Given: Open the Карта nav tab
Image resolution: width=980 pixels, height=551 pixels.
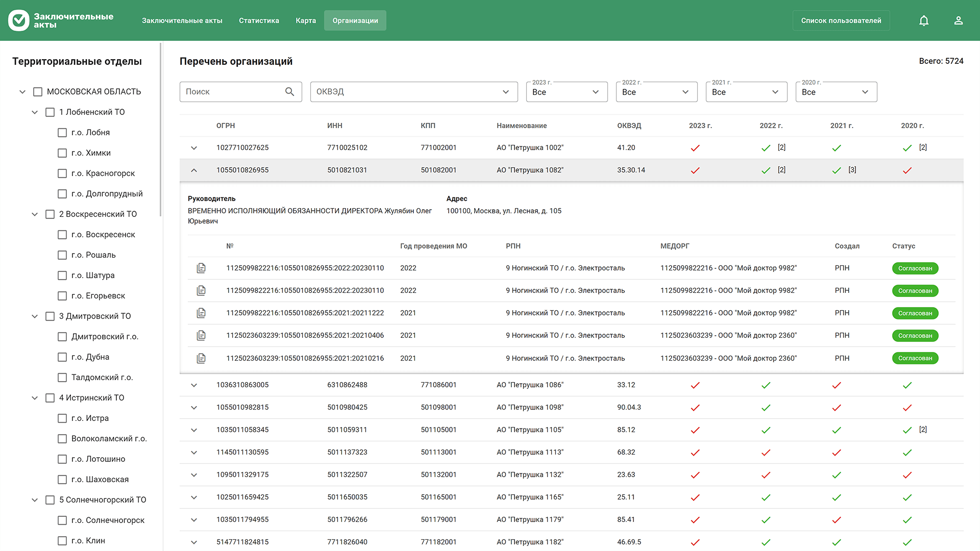Looking at the screenshot, I should tap(306, 20).
